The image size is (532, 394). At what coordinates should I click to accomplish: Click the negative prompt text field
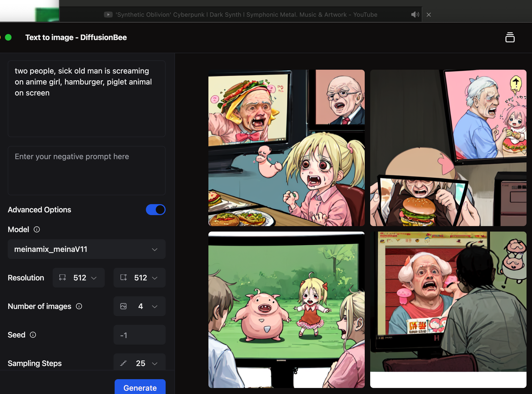(87, 170)
